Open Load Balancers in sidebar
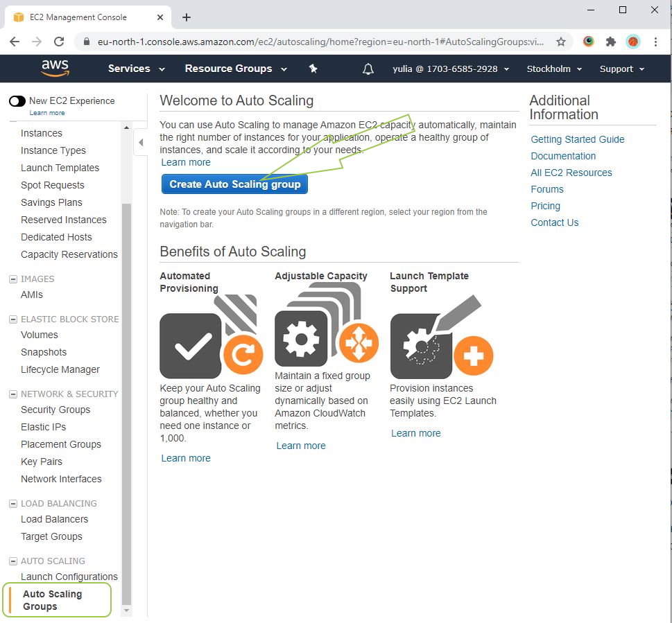This screenshot has height=623, width=672. point(54,519)
